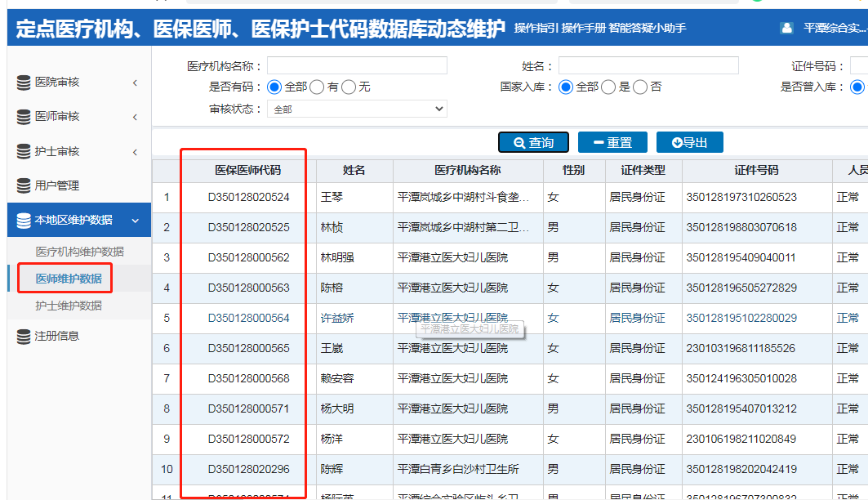Focus the 医疗机构名称 input field

coord(357,65)
